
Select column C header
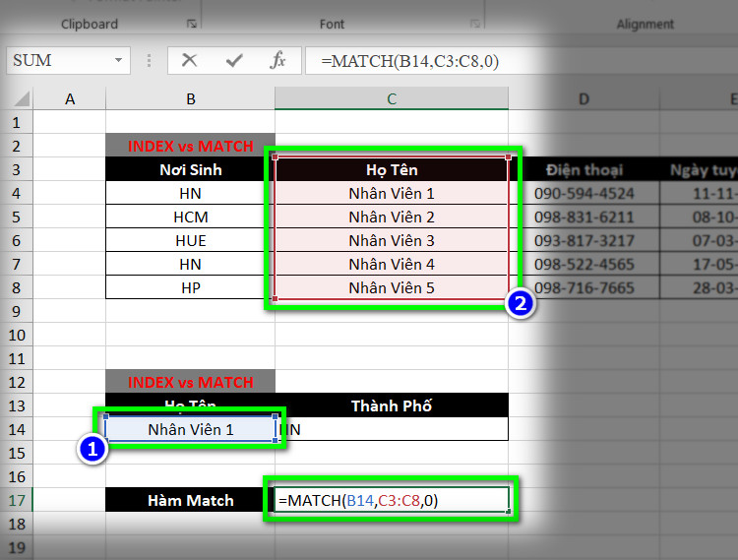point(392,98)
